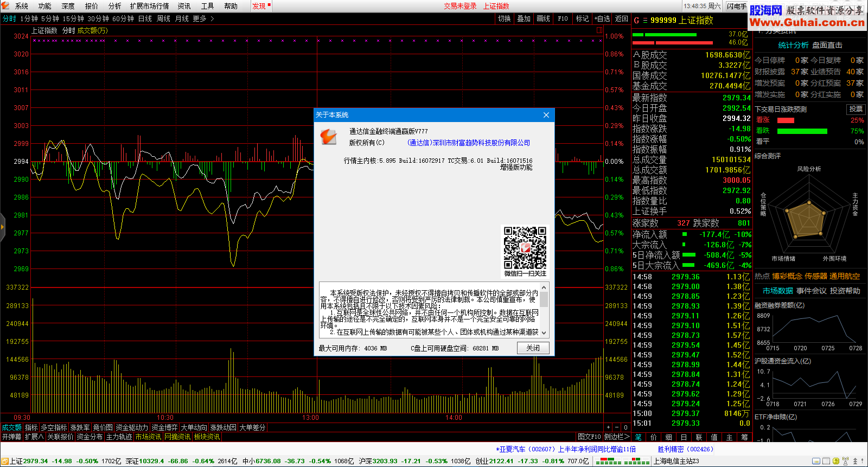868x467 pixels.
Task: Click the plus zoom-in chart button
Action: [x=608, y=427]
